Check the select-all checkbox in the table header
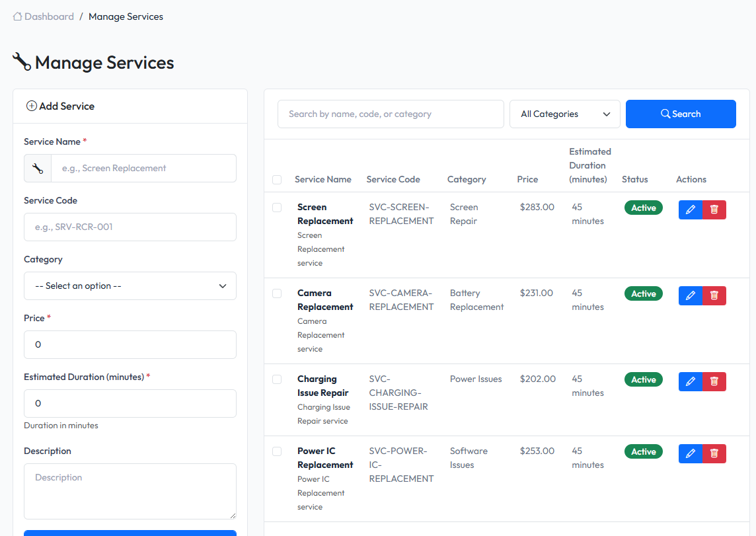The image size is (756, 536). [x=277, y=180]
